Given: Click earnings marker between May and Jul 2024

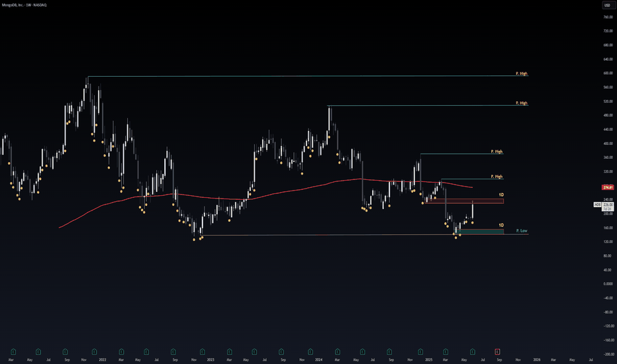Looking at the screenshot, I should point(362,352).
